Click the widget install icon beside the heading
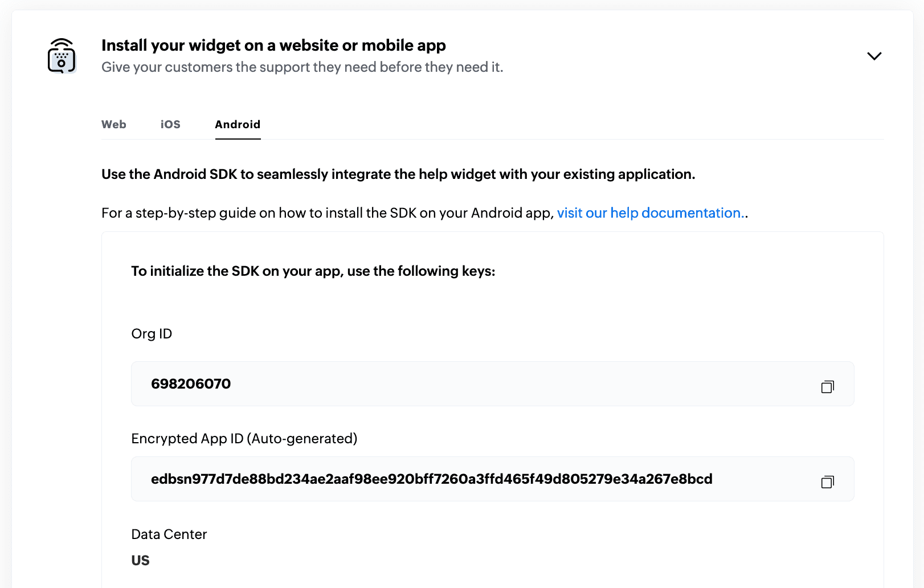924x588 pixels. (62, 56)
